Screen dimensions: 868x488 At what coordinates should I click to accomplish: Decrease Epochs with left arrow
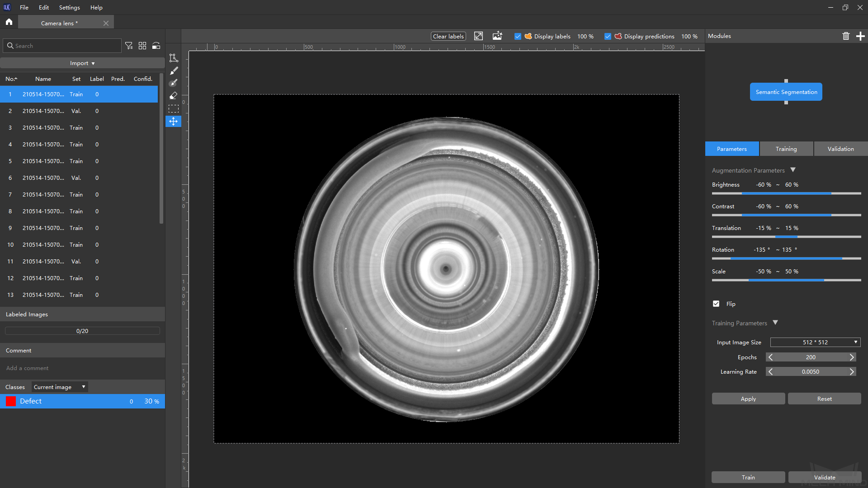pyautogui.click(x=770, y=357)
